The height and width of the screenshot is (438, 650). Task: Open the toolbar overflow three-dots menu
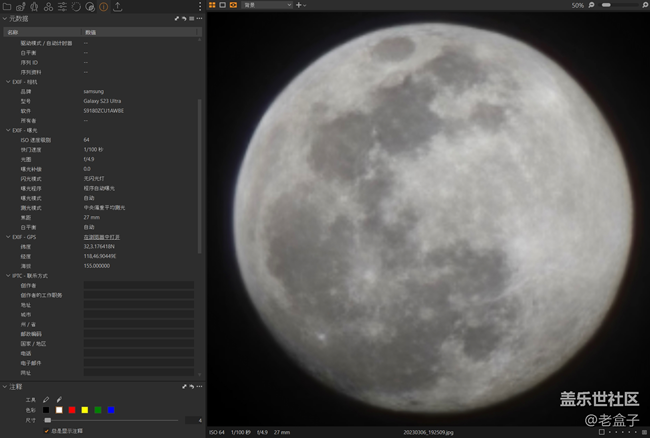pos(200,6)
